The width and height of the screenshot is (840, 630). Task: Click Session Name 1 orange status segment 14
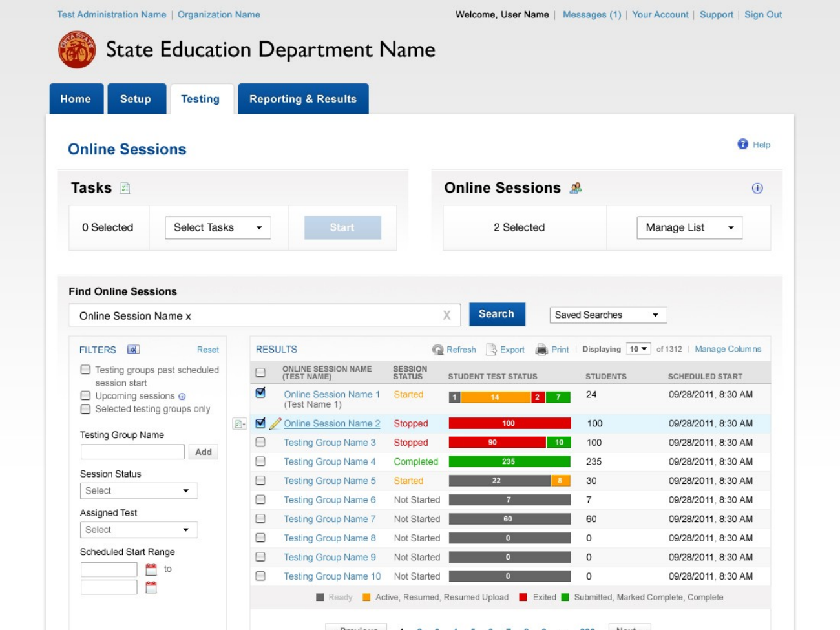(x=496, y=397)
